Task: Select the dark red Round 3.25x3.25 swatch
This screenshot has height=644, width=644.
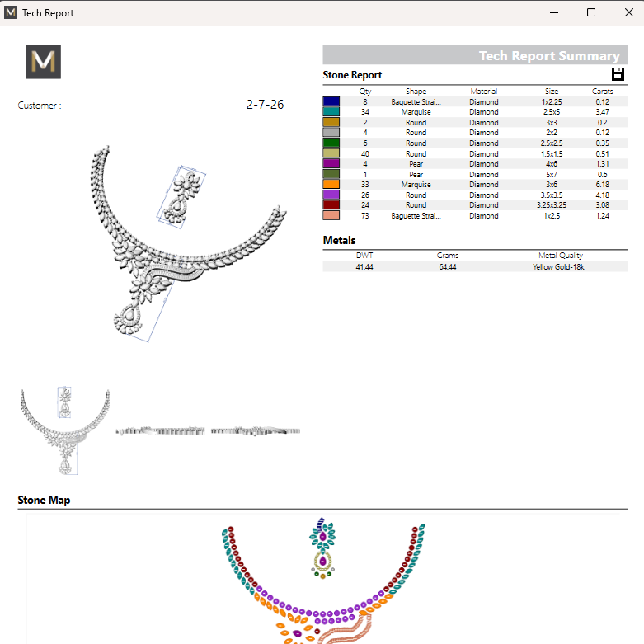Action: pos(331,205)
